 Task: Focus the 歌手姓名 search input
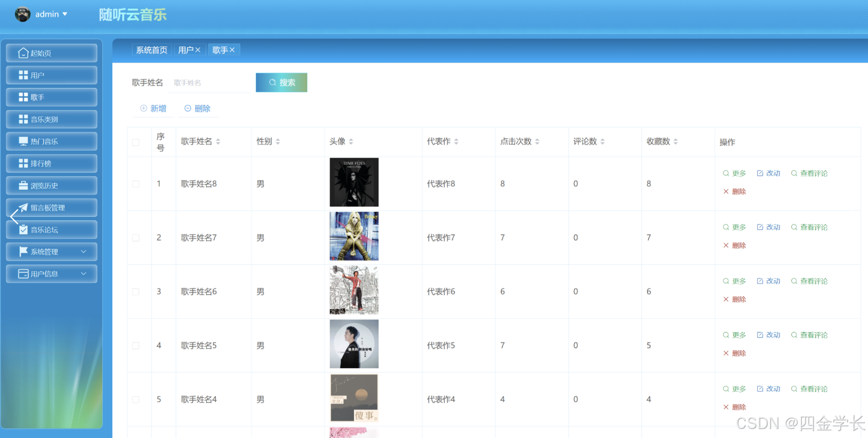click(209, 83)
